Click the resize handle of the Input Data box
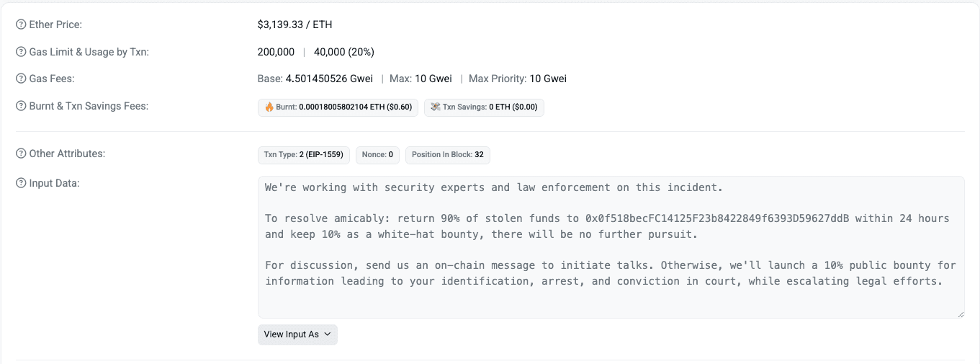Image resolution: width=980 pixels, height=364 pixels. pyautogui.click(x=961, y=314)
